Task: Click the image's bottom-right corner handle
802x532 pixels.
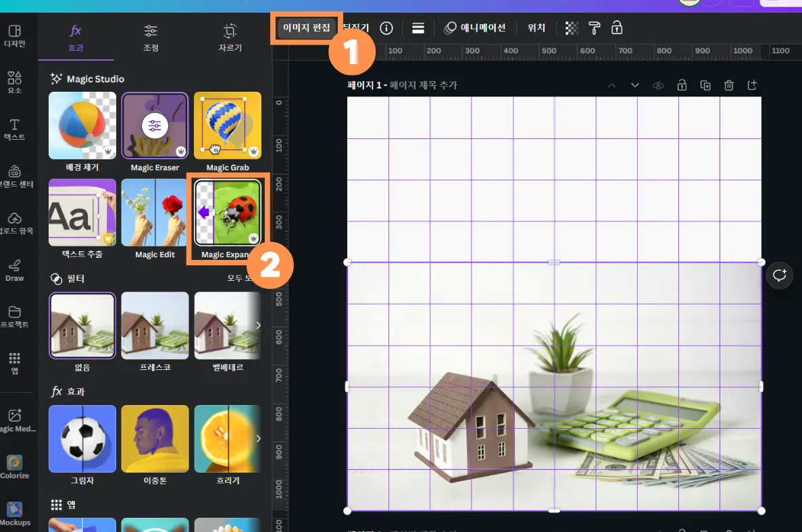Action: coord(761,510)
